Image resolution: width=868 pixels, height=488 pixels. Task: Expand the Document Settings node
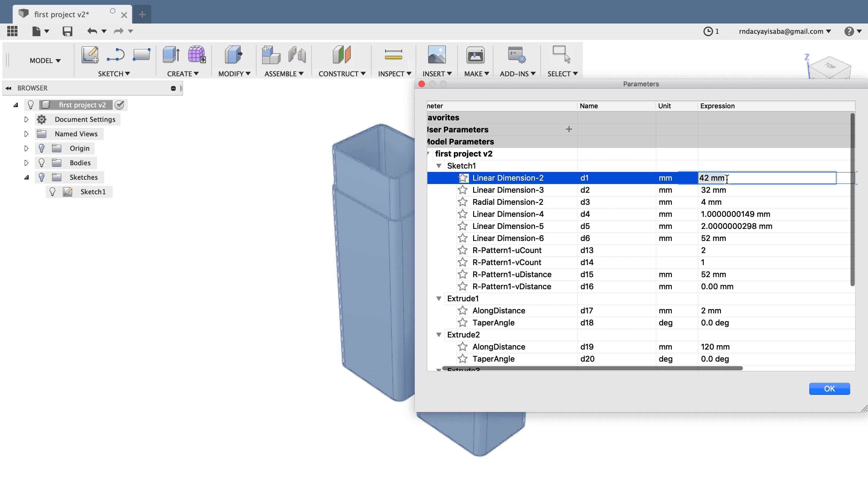[x=26, y=119]
